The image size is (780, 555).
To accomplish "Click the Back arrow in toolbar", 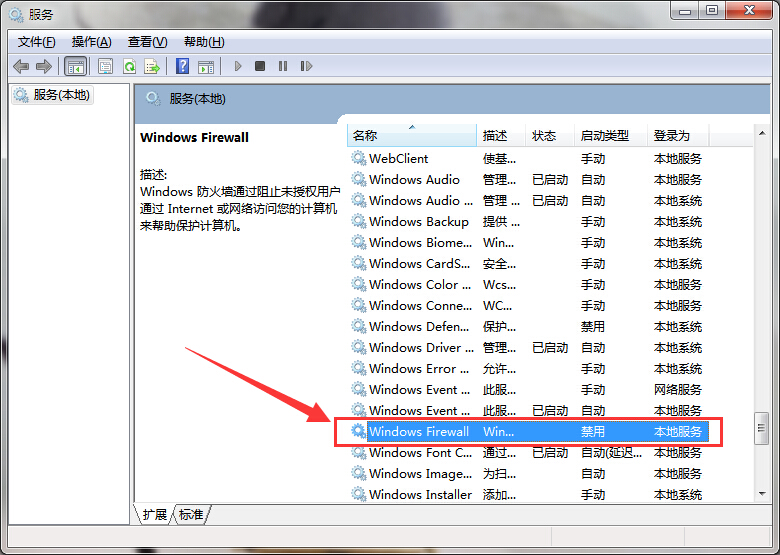I will pyautogui.click(x=21, y=66).
